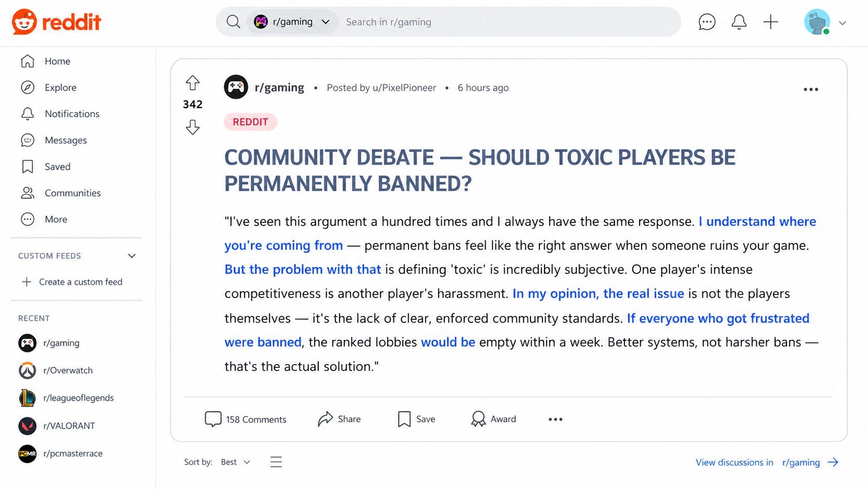
Task: Expand the account menu chevron
Action: pos(843,23)
